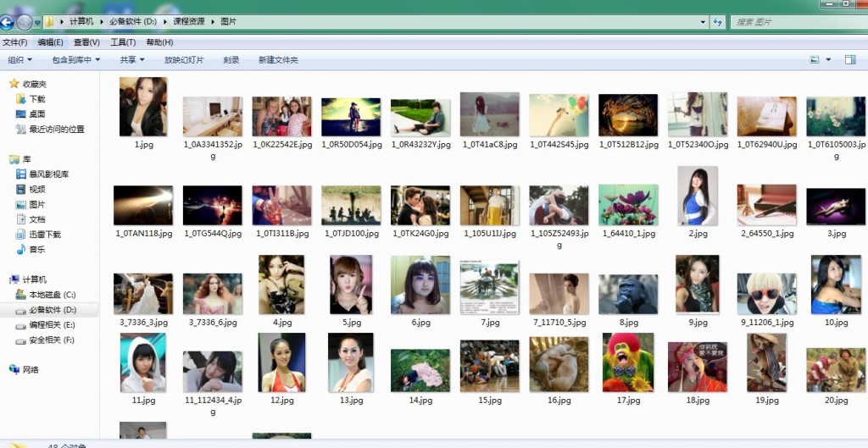The width and height of the screenshot is (868, 448).
Task: Click the file name 7.jpg
Action: pos(490,323)
